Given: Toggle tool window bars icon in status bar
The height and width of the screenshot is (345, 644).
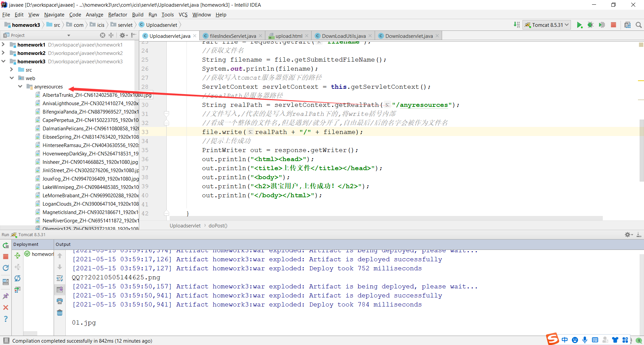Looking at the screenshot, I should pos(6,341).
